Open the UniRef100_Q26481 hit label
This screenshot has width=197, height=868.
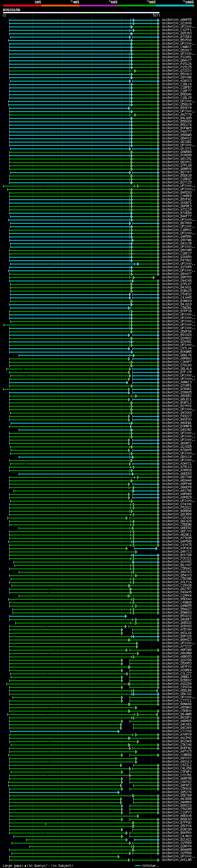click(177, 341)
